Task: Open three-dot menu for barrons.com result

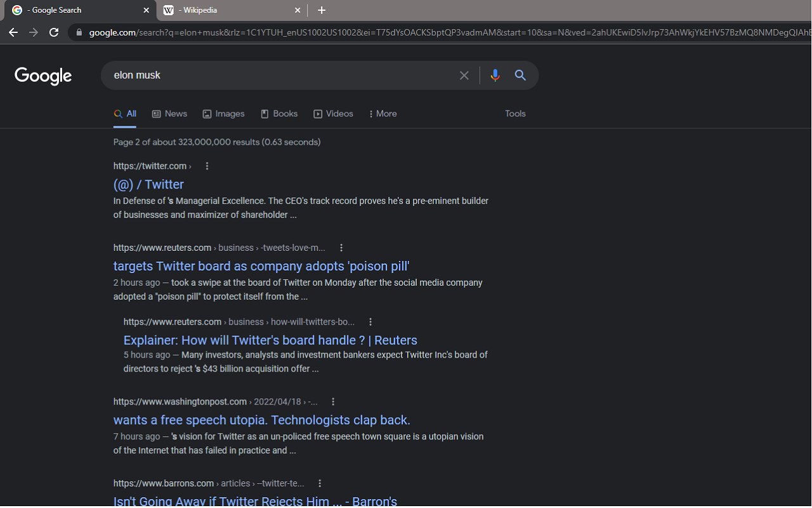Action: 320,484
